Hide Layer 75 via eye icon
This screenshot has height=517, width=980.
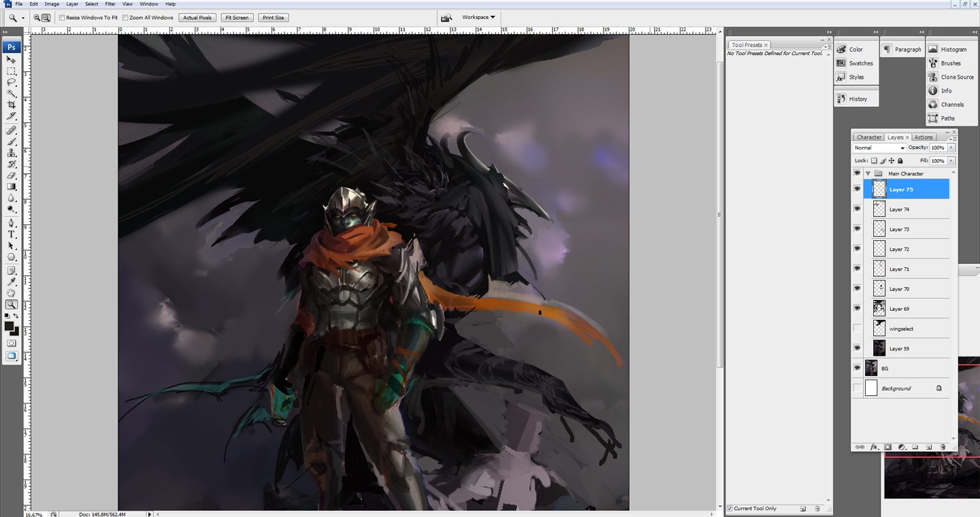point(857,189)
